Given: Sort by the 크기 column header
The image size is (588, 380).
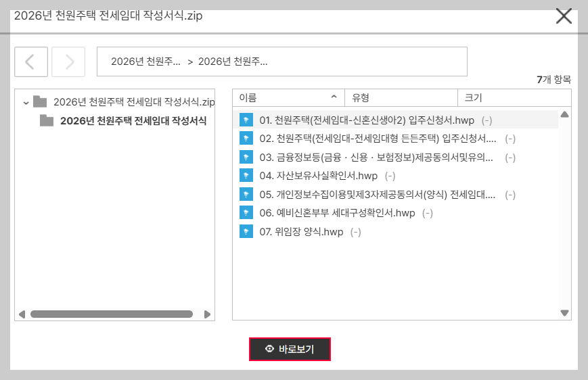Looking at the screenshot, I should (x=514, y=98).
